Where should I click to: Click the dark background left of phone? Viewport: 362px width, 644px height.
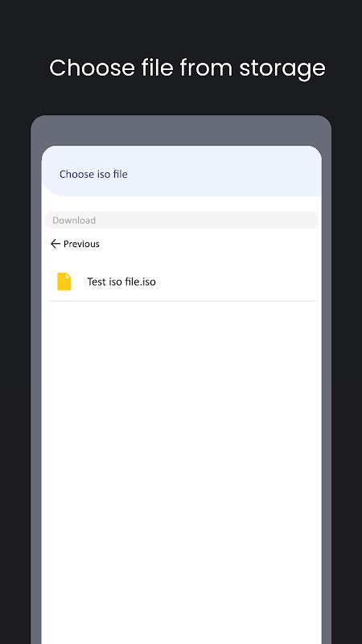click(15, 369)
